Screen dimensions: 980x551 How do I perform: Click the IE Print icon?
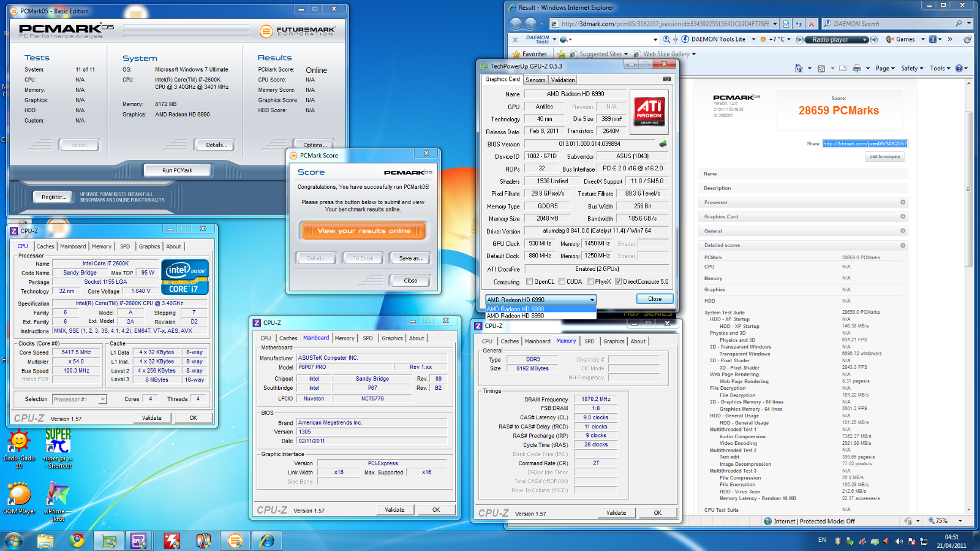point(856,68)
